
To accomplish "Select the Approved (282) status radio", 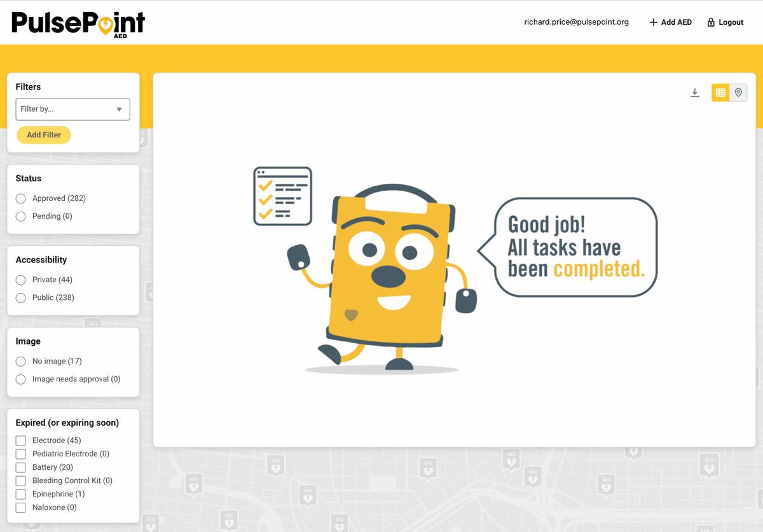I will point(20,198).
